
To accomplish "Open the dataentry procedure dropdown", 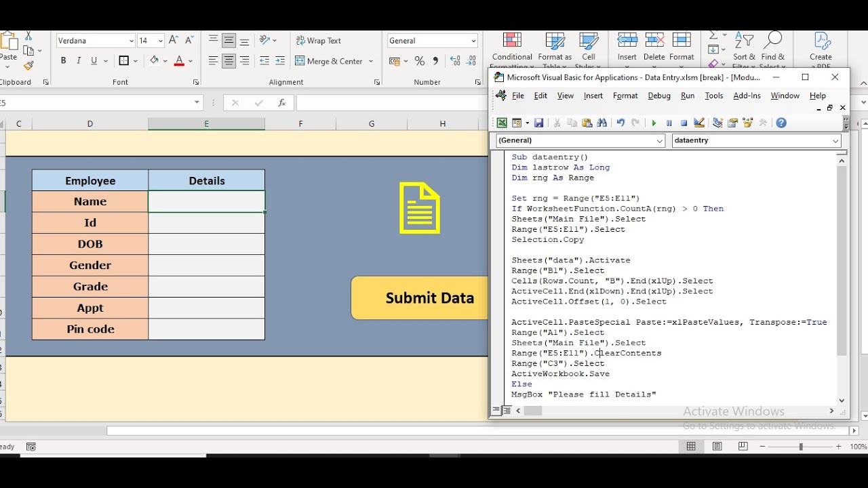I will pyautogui.click(x=835, y=140).
